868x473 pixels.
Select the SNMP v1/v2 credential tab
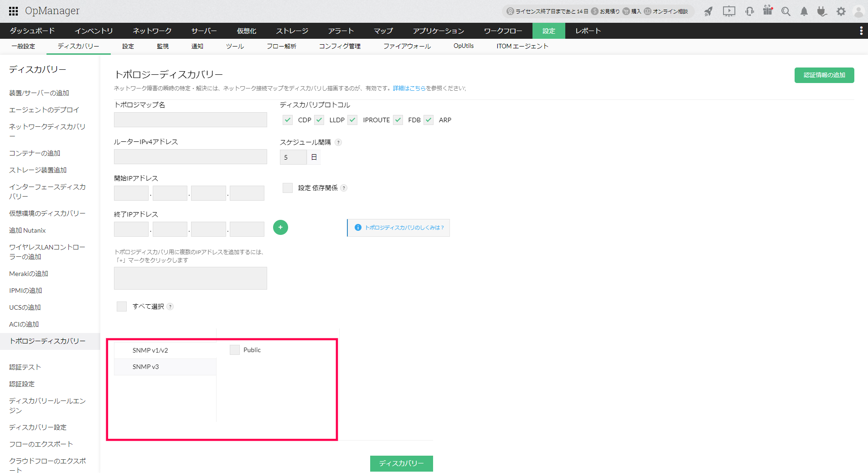[165, 350]
